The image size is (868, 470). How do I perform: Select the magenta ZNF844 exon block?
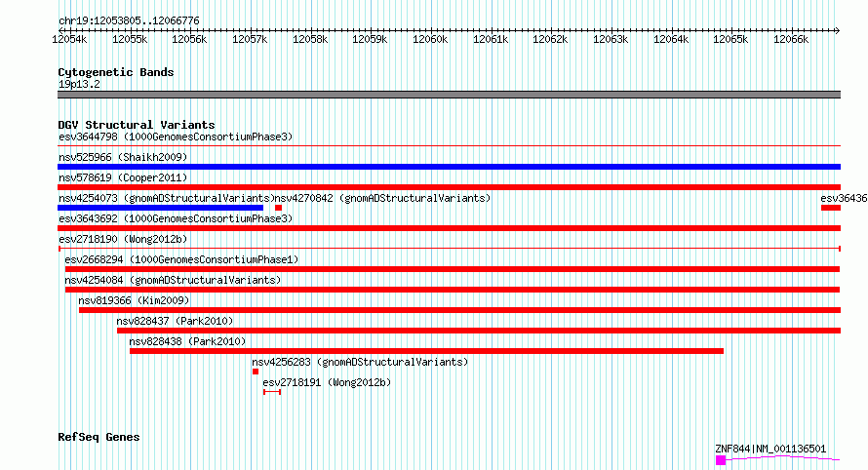pyautogui.click(x=720, y=460)
